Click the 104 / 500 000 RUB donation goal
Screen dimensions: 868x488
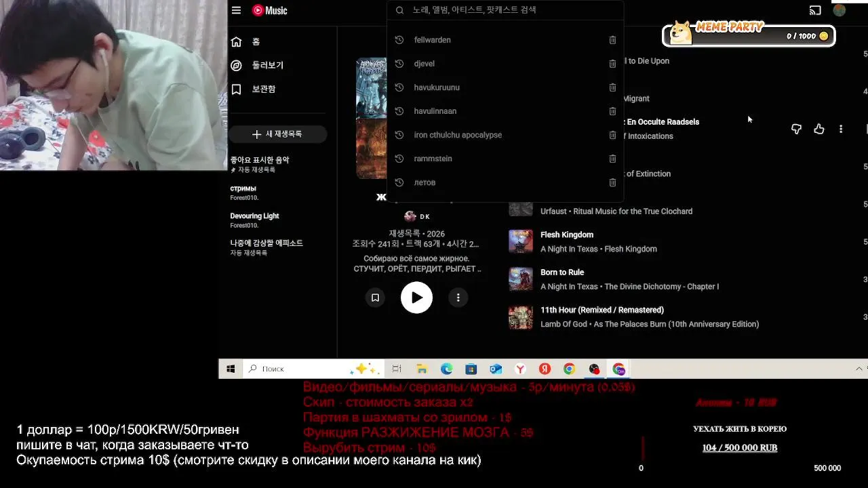click(740, 448)
